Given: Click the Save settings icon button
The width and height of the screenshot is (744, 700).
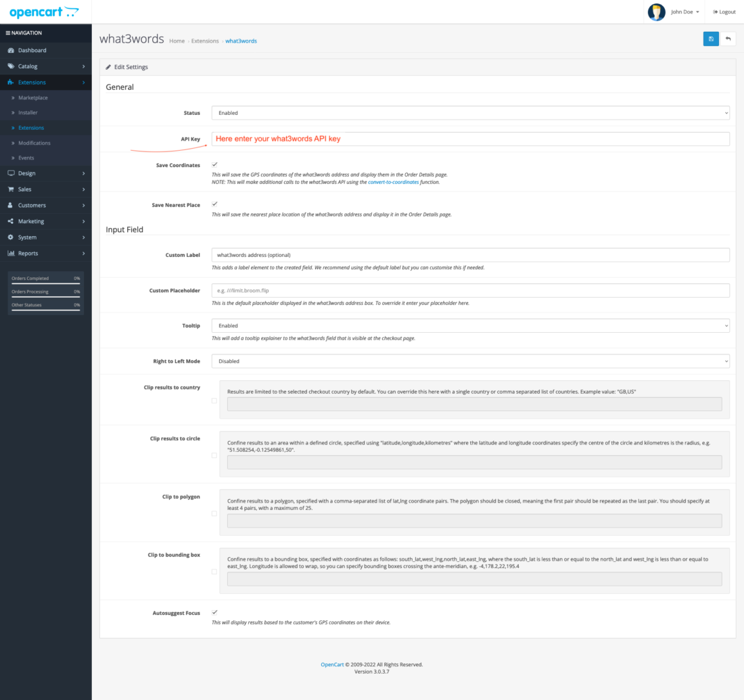Looking at the screenshot, I should (711, 39).
